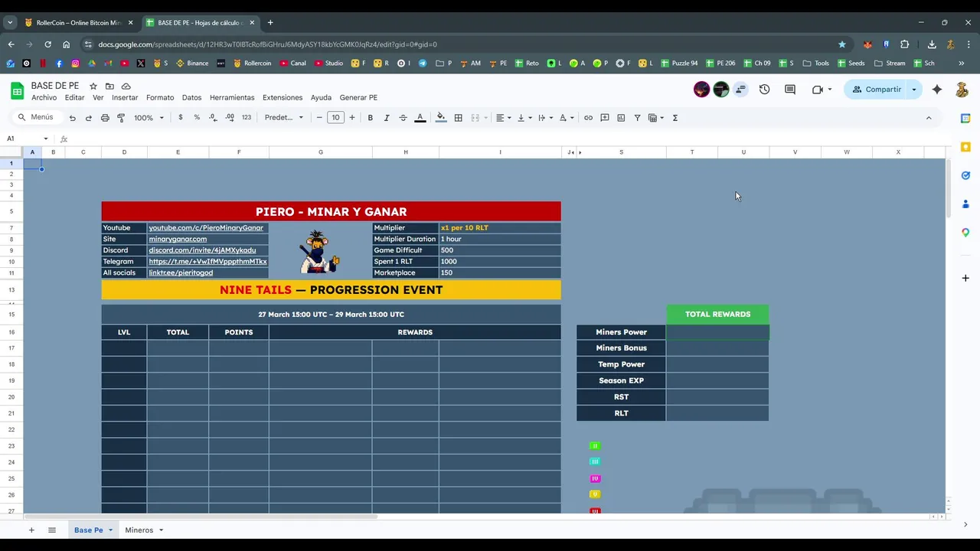Insert a chart from the toolbar

click(x=621, y=118)
